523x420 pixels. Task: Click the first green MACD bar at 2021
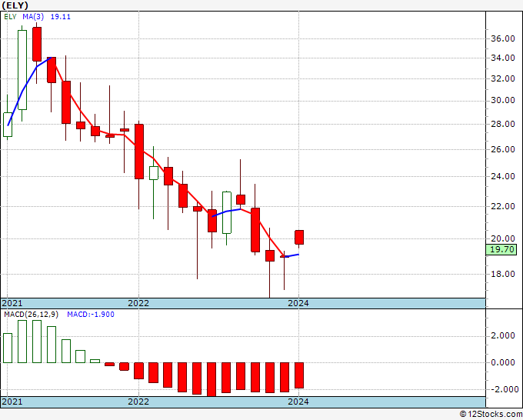point(8,348)
